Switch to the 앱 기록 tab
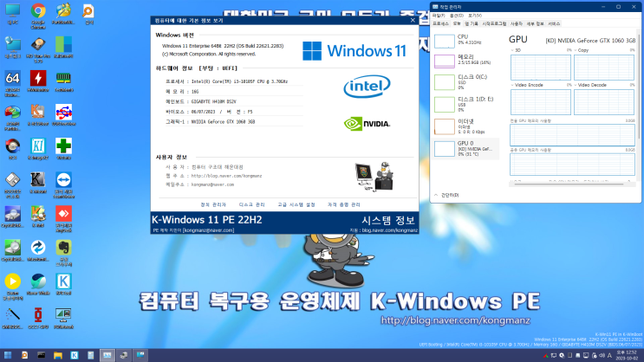This screenshot has height=362, width=644. point(472,23)
